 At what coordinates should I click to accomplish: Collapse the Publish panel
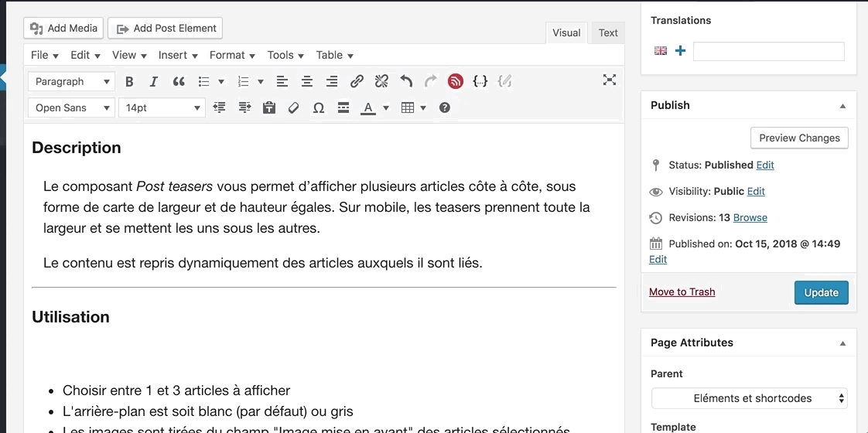(x=842, y=106)
